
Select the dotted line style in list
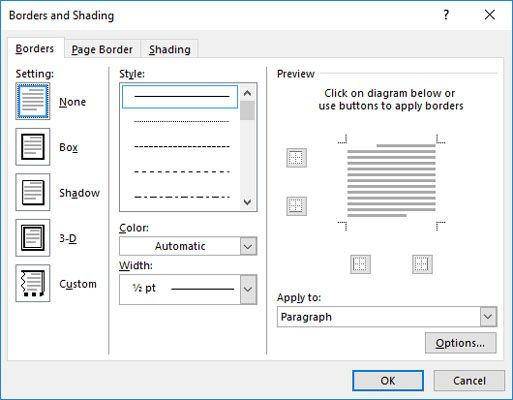coord(181,121)
